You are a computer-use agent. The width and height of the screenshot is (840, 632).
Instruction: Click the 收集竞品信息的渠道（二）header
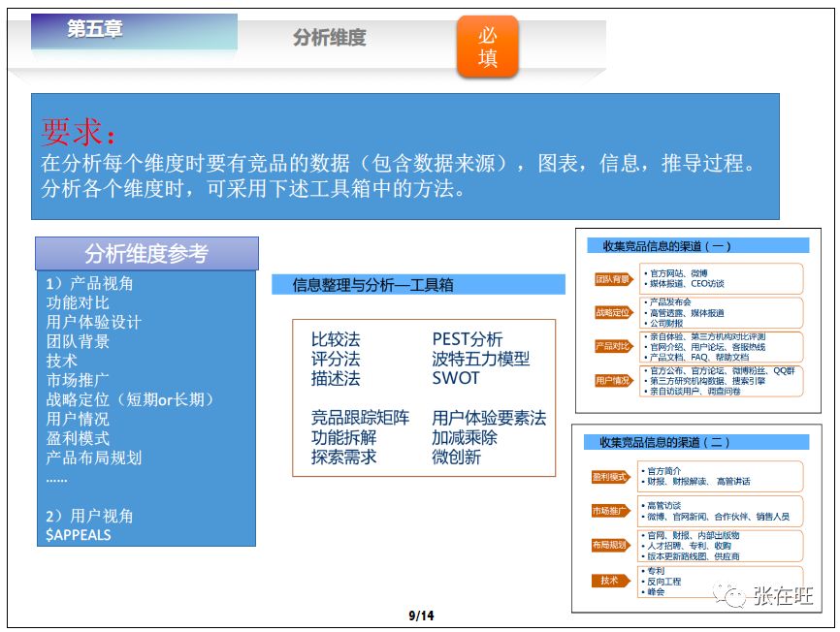696,443
